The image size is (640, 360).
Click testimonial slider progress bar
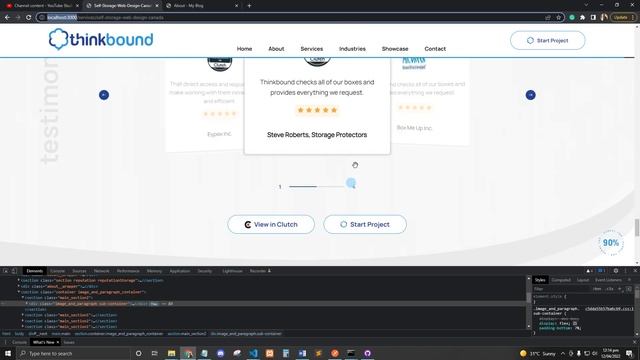[316, 187]
